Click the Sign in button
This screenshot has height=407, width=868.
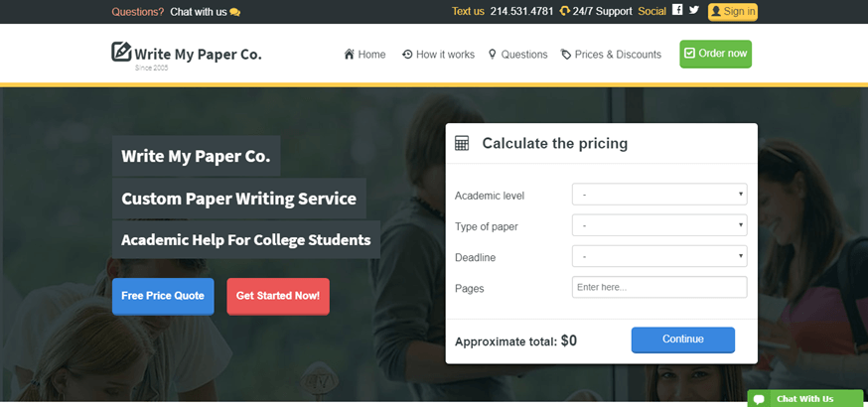732,12
